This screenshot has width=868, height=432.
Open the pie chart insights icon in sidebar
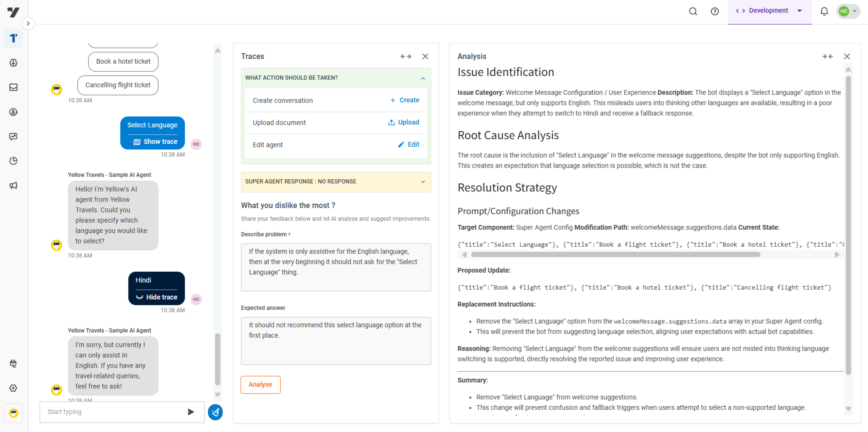13,161
